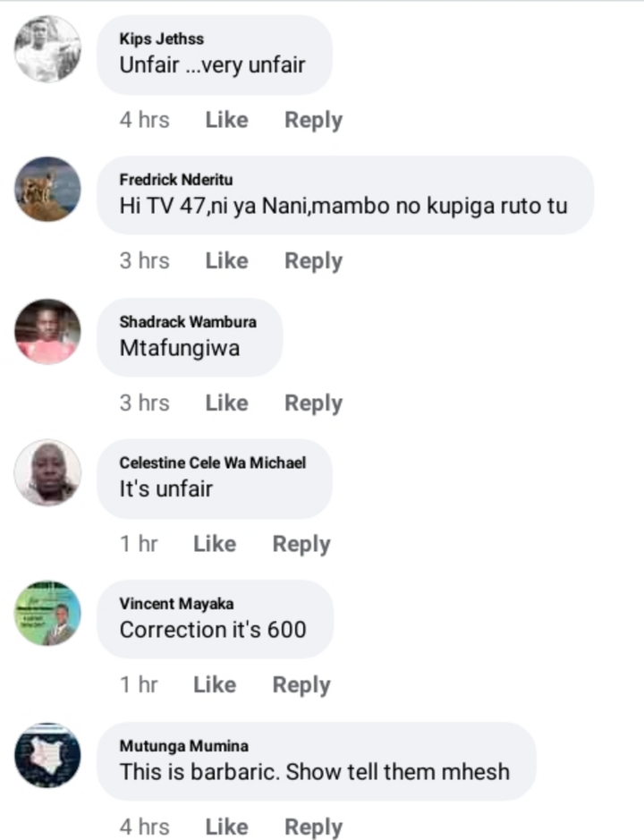The width and height of the screenshot is (644, 840).
Task: Reply to Vincent Mayaka's comment
Action: tap(301, 684)
